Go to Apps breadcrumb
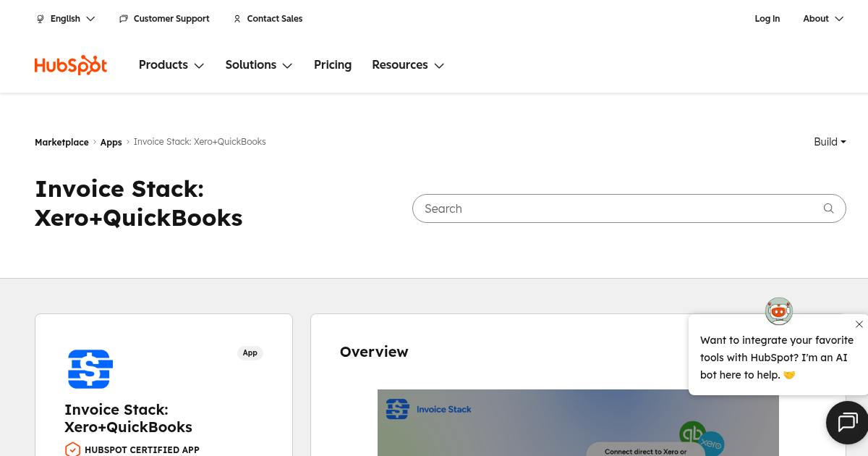Viewport: 868px width, 456px height. 111,143
